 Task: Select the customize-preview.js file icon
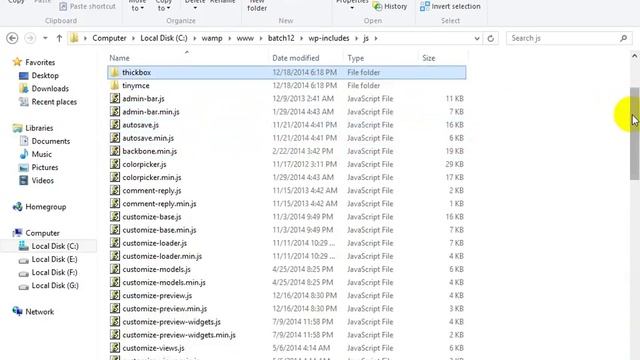pos(115,296)
